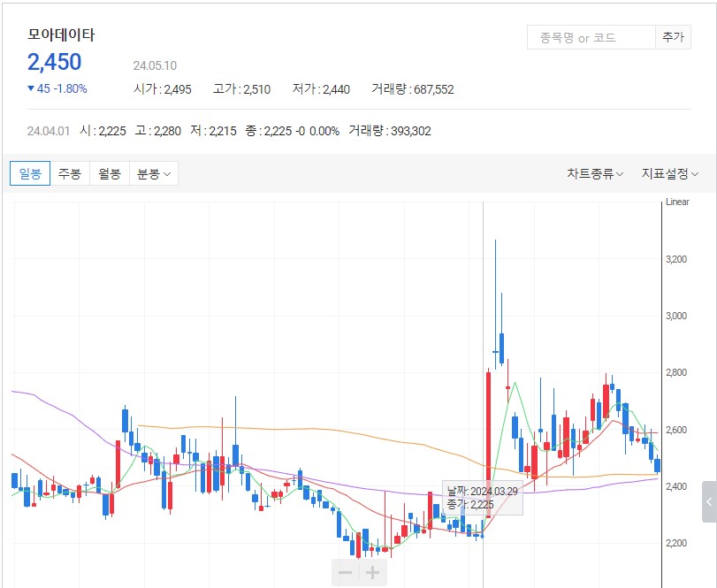Click the 3,000 price axis label

(676, 316)
